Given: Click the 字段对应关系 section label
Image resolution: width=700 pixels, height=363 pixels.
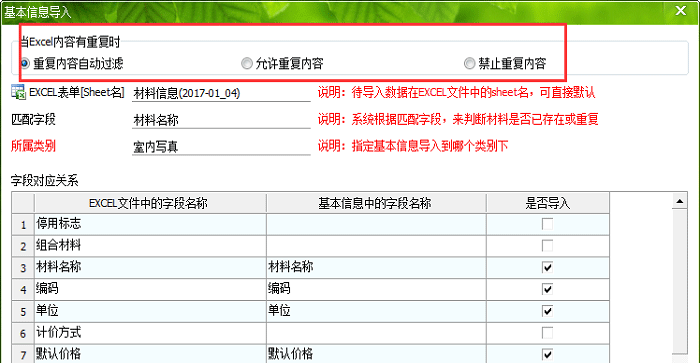Looking at the screenshot, I should point(45,181).
